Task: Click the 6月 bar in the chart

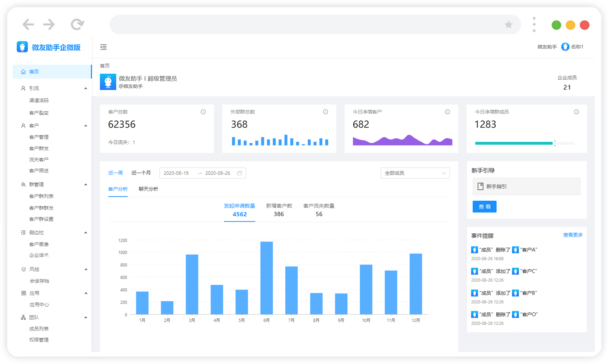Action: click(x=266, y=278)
